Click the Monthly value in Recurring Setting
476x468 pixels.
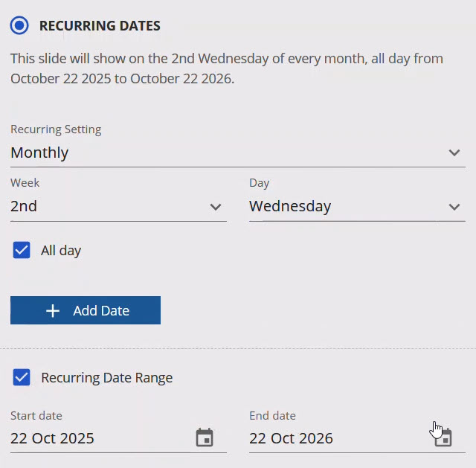tap(39, 153)
